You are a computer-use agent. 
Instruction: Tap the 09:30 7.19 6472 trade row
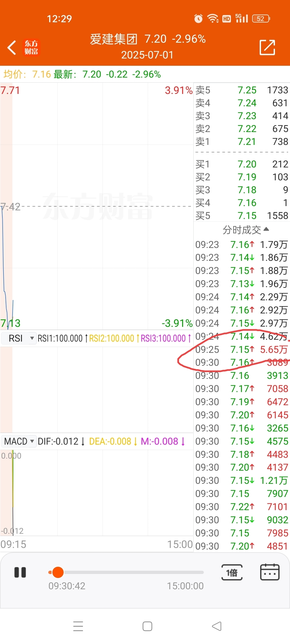[x=242, y=402]
